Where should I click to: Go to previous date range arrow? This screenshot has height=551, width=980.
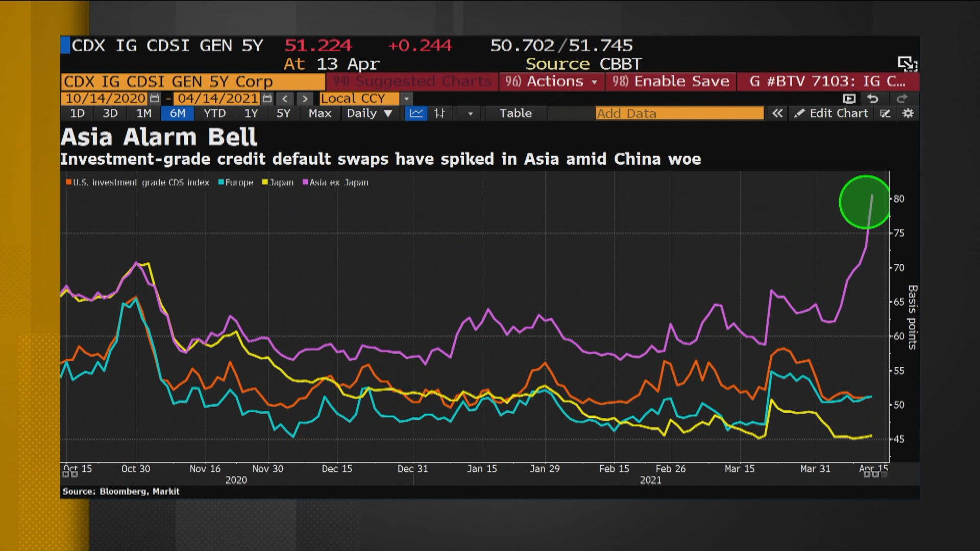285,98
